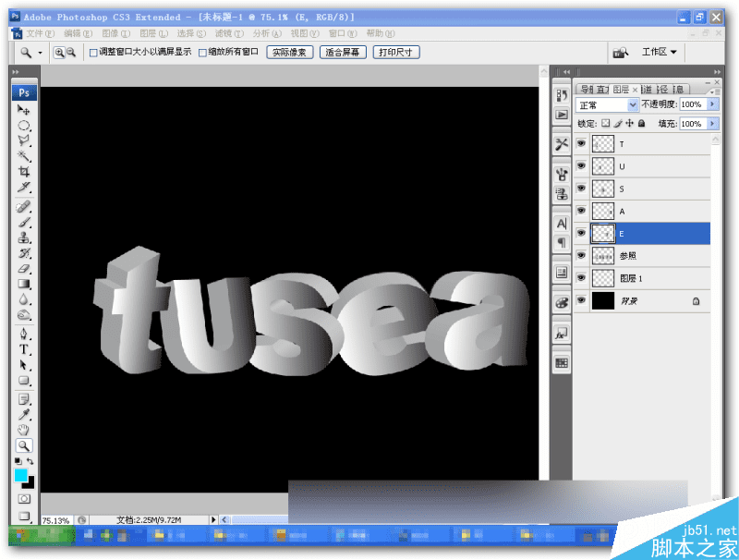Screen dimensions: 739x560
Task: Select the Horizontal Type tool
Action: tap(24, 350)
